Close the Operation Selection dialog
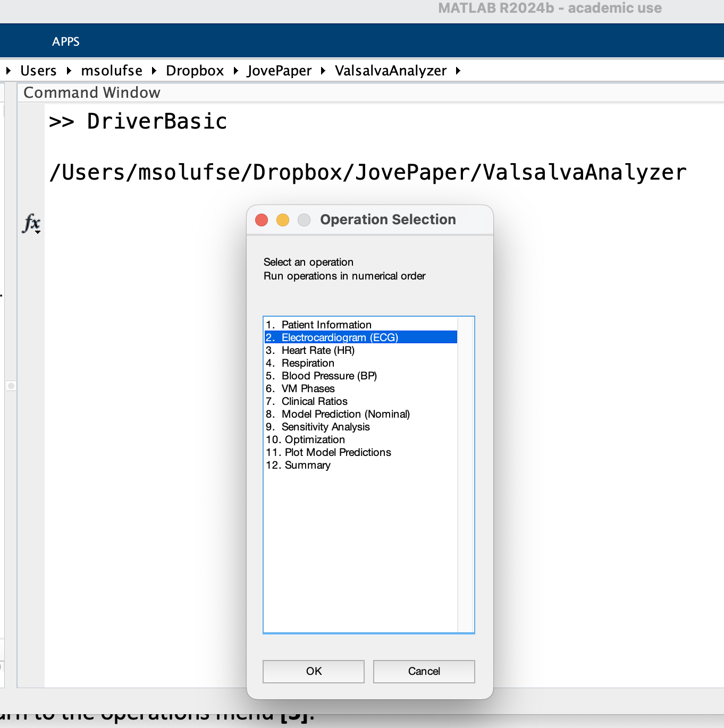Image resolution: width=724 pixels, height=728 pixels. tap(262, 220)
